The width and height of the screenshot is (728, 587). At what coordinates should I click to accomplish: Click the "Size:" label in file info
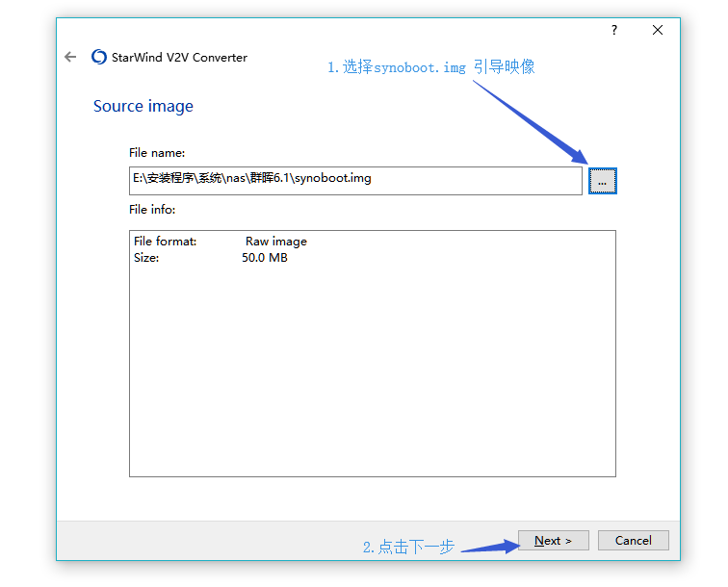[x=146, y=258]
